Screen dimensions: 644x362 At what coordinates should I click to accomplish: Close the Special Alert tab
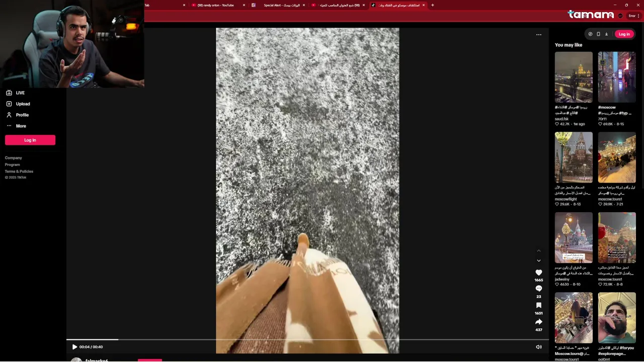pyautogui.click(x=304, y=5)
